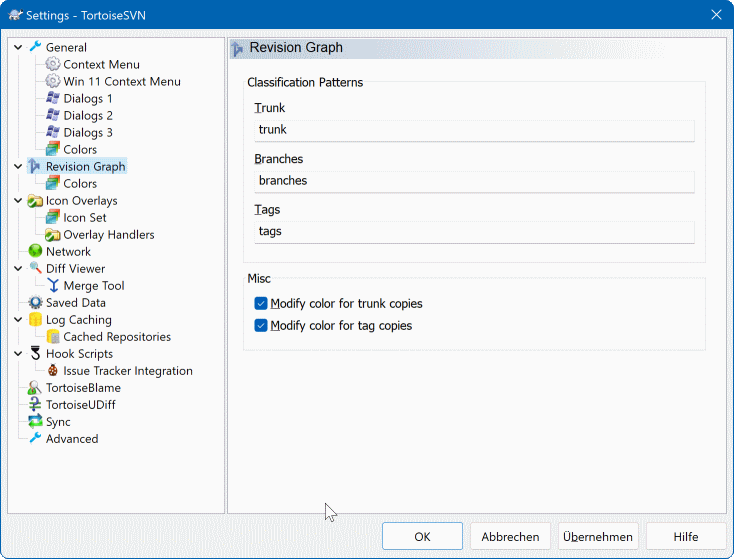Open Issue Tracker Integration settings

point(128,371)
